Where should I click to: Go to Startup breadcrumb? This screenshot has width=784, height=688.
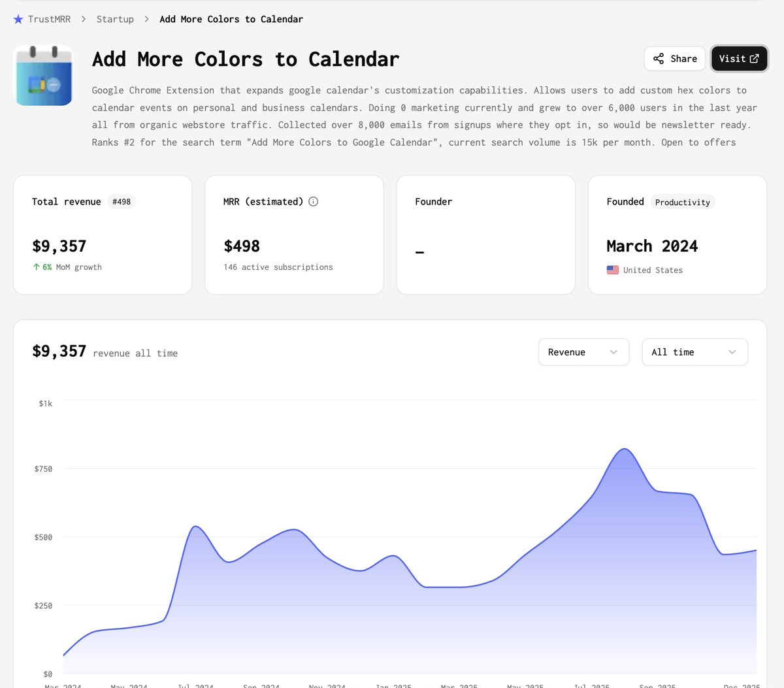115,19
